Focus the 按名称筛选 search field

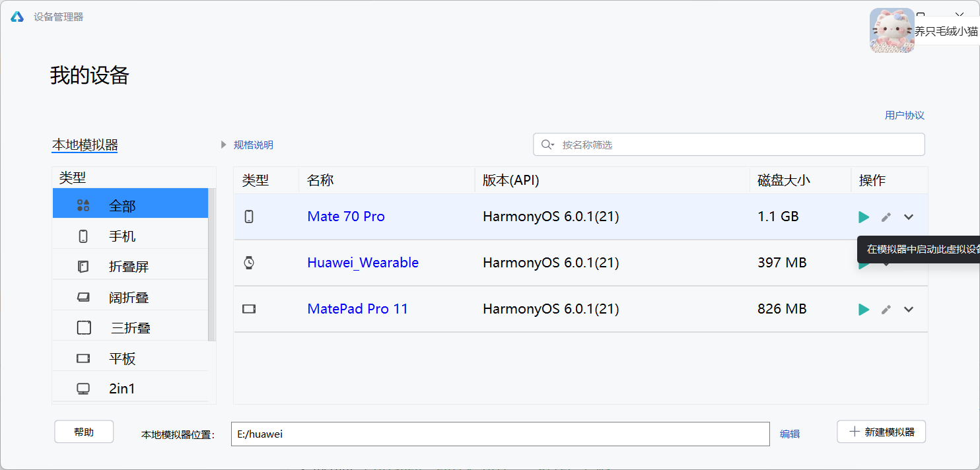pyautogui.click(x=729, y=145)
